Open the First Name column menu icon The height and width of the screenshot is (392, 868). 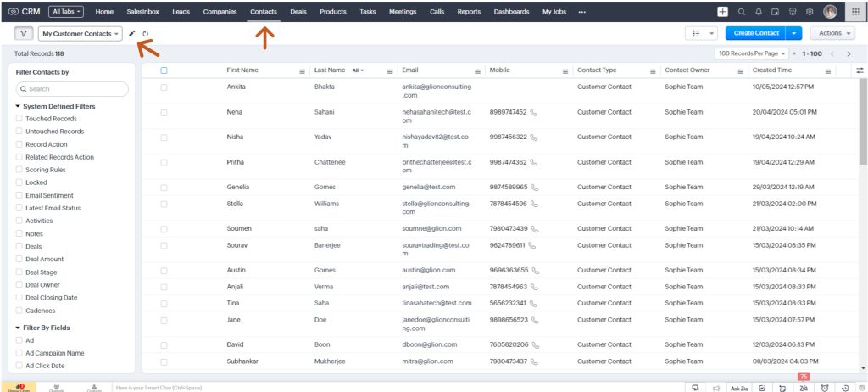[303, 71]
